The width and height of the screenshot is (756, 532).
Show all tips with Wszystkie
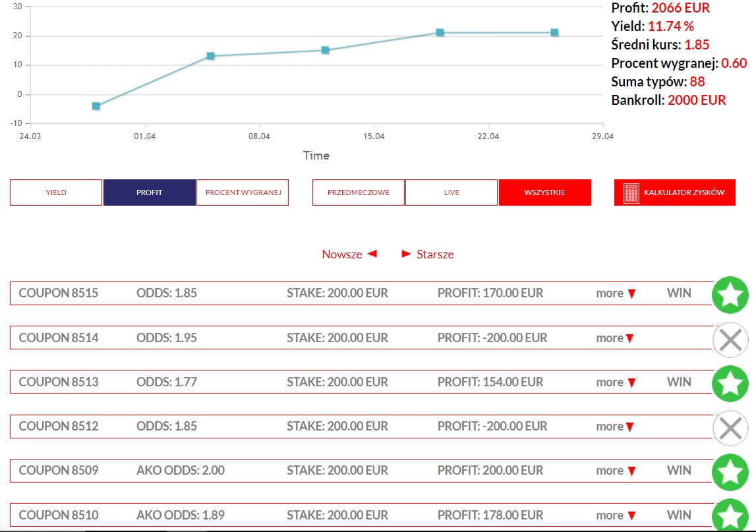point(544,192)
